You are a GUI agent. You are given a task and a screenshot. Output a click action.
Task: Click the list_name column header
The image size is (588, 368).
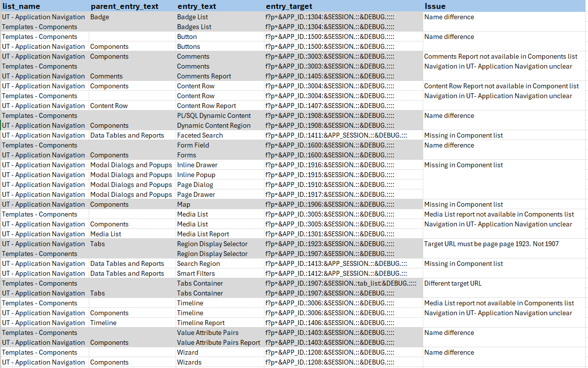[21, 6]
